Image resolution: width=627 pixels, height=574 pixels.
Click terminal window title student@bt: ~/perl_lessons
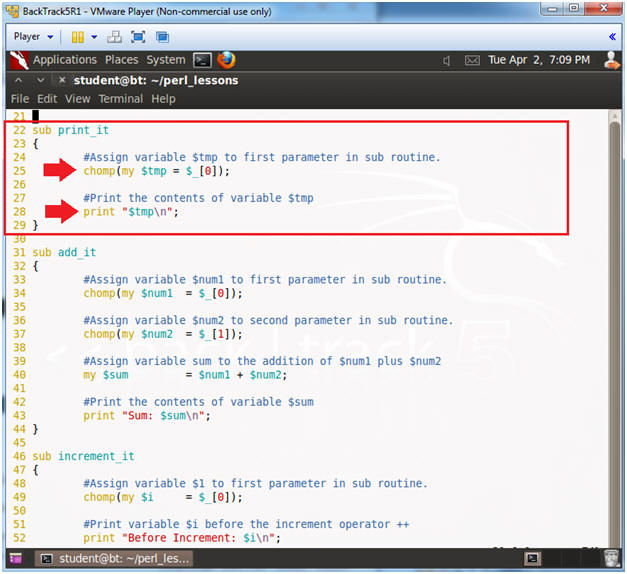156,80
